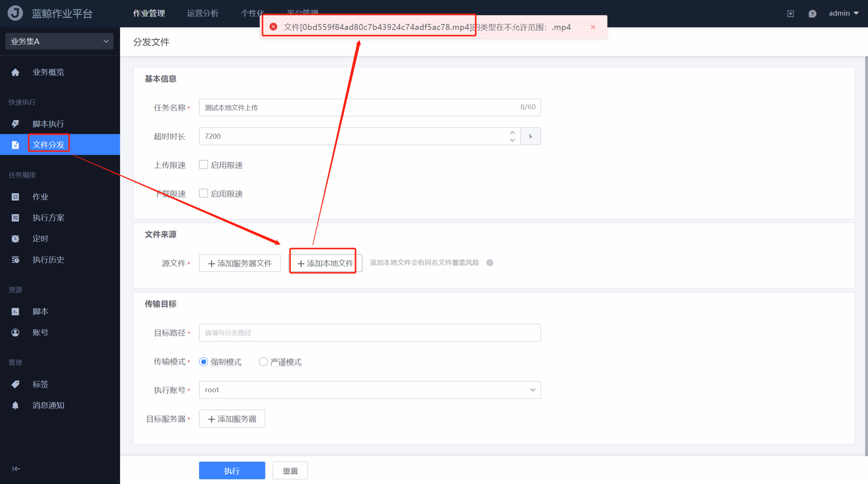Click the script execution lightning icon
868x484 pixels.
15,124
